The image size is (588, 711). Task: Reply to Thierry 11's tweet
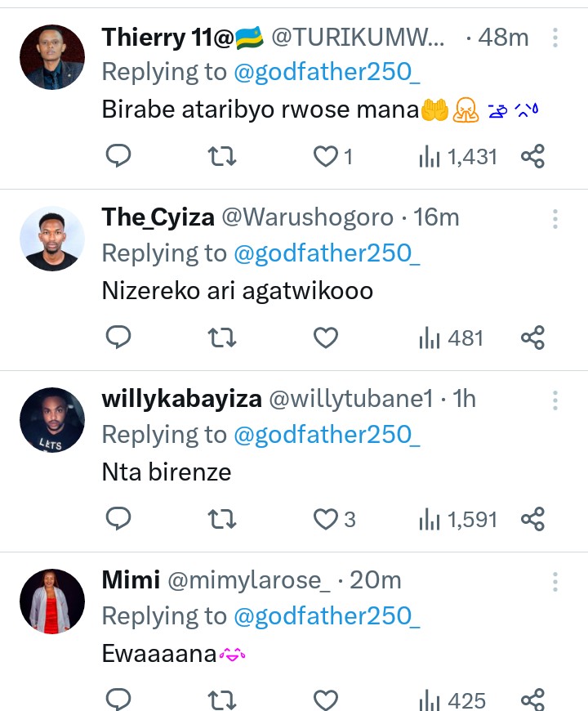tap(119, 156)
